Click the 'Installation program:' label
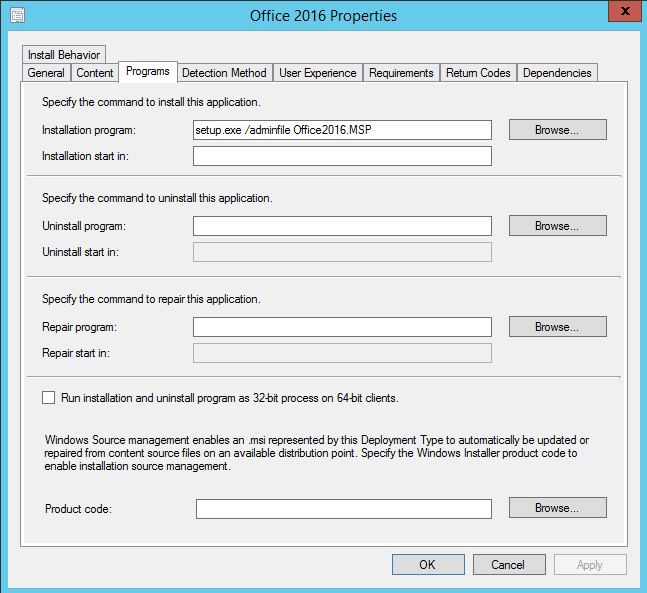The image size is (647, 593). 89,130
